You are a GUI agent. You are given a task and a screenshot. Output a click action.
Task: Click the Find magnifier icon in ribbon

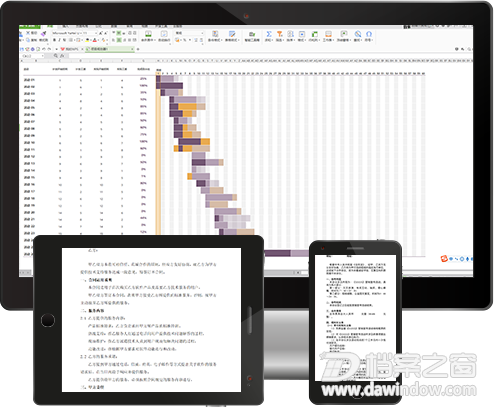point(358,34)
